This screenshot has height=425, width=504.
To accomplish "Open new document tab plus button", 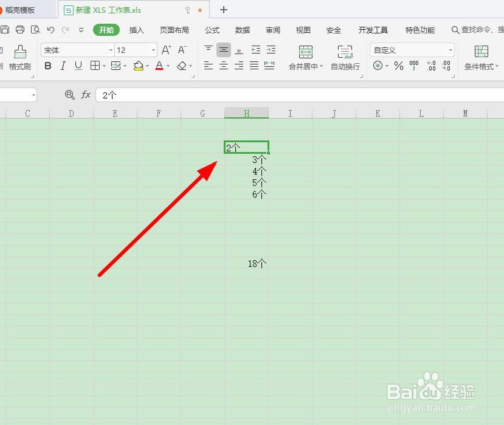I will click(224, 10).
